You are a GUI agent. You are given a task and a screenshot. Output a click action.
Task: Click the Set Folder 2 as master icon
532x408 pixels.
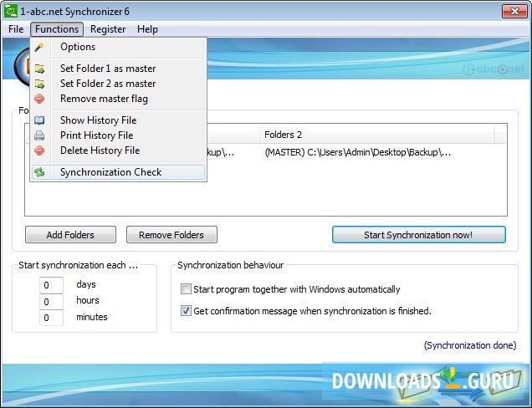tap(39, 84)
